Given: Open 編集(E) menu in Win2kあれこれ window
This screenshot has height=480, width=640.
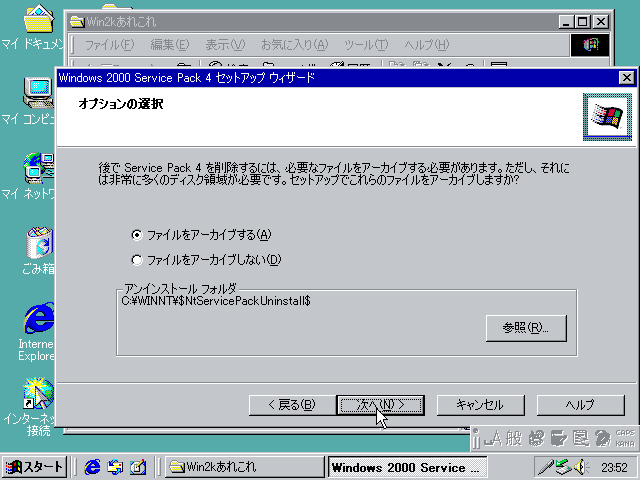Looking at the screenshot, I should (x=170, y=44).
